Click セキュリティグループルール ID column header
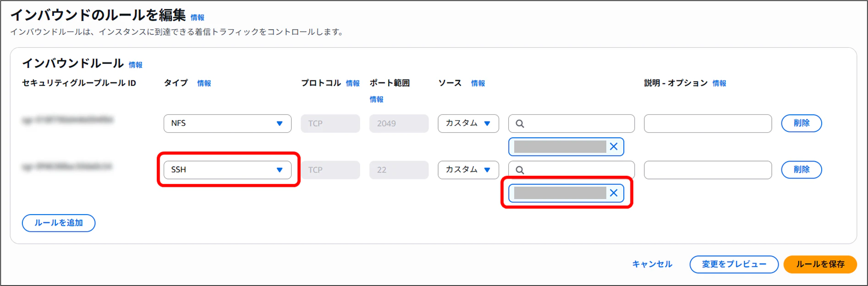This screenshot has height=286, width=868. [x=79, y=83]
